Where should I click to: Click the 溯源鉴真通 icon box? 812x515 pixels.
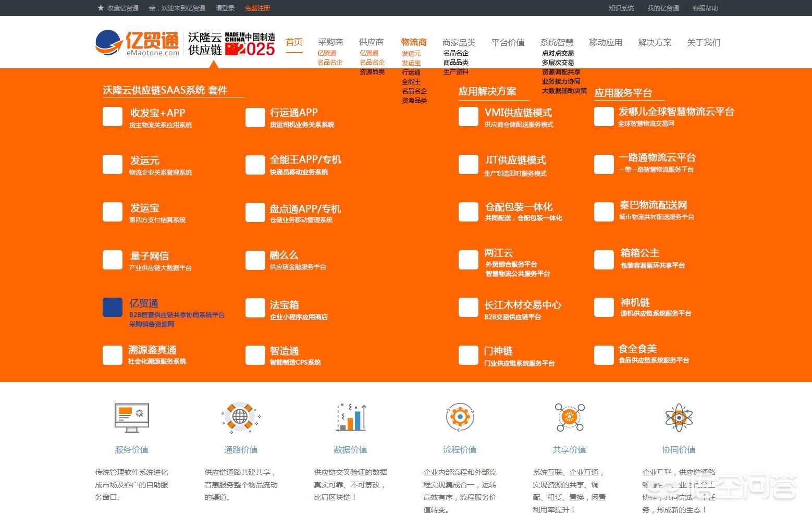point(113,355)
